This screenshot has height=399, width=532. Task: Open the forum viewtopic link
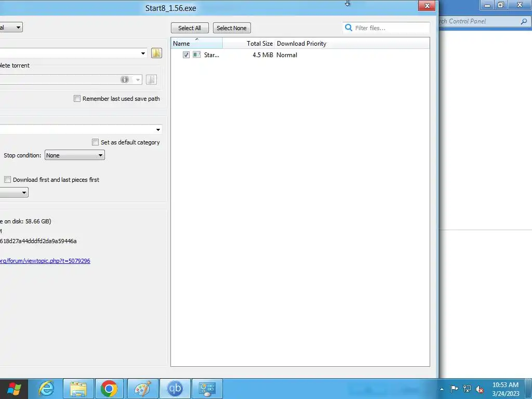(45, 261)
